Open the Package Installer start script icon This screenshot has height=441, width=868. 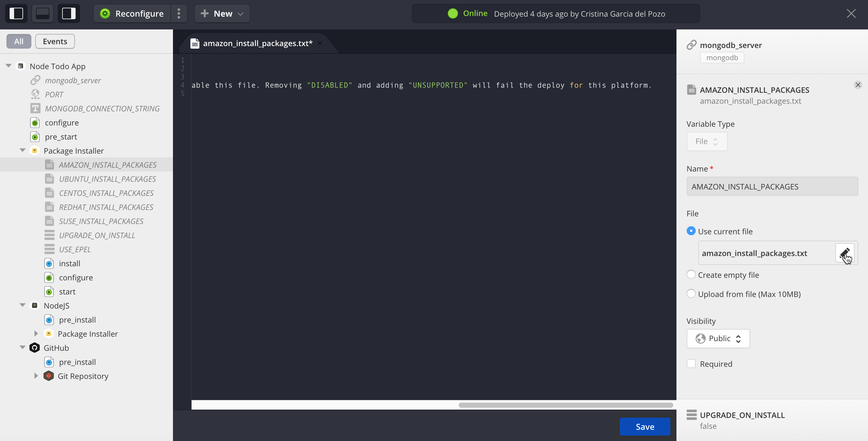[49, 292]
